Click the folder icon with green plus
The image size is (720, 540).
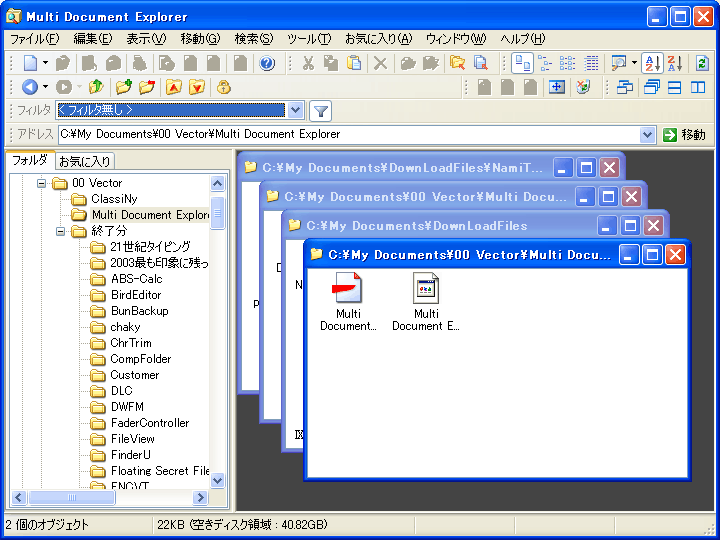124,87
